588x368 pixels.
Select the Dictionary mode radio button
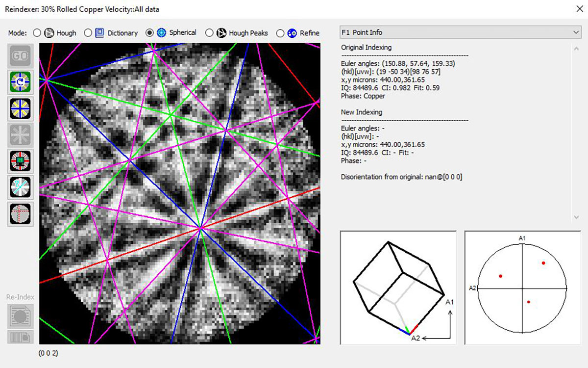coord(88,33)
